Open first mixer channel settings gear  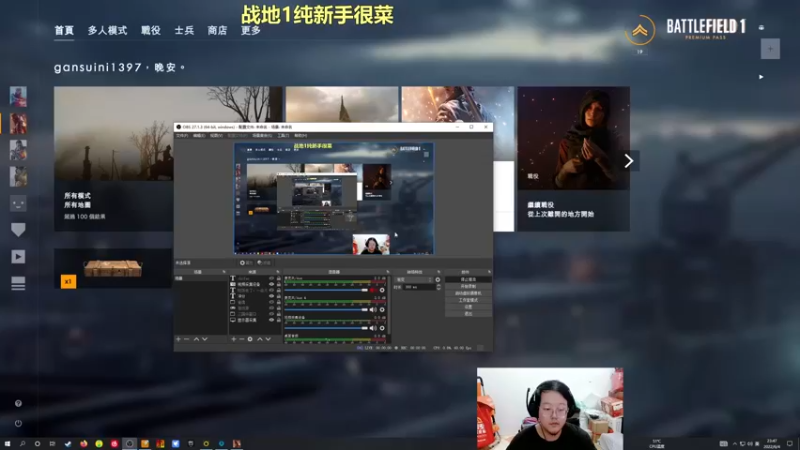pyautogui.click(x=382, y=290)
